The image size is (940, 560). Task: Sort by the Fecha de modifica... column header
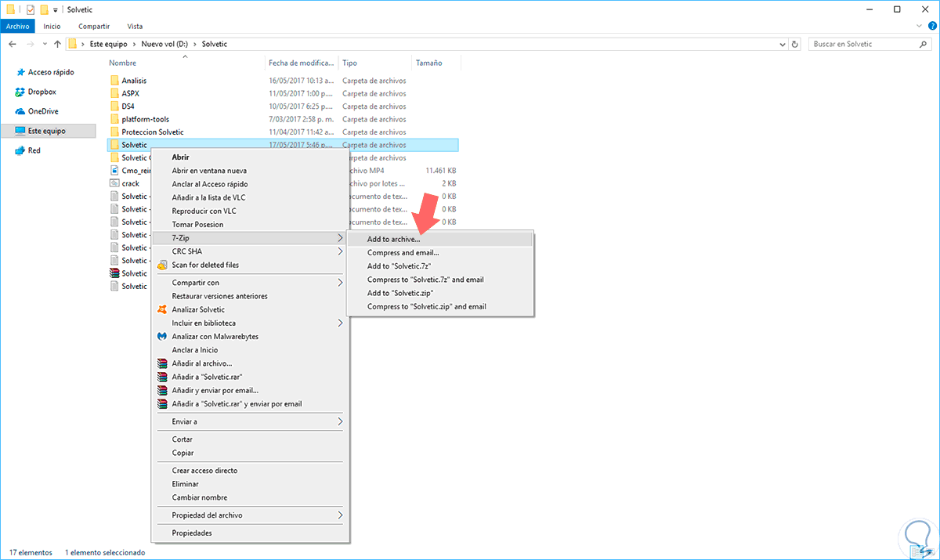click(x=302, y=63)
